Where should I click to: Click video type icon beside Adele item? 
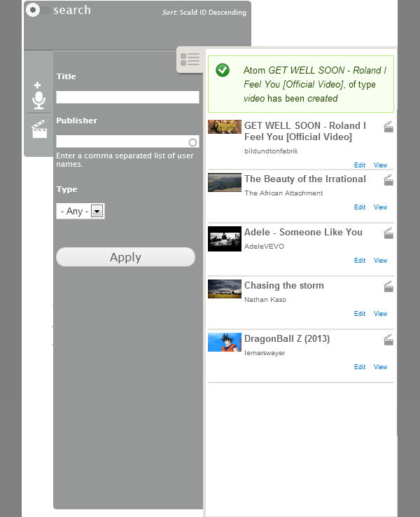click(388, 233)
